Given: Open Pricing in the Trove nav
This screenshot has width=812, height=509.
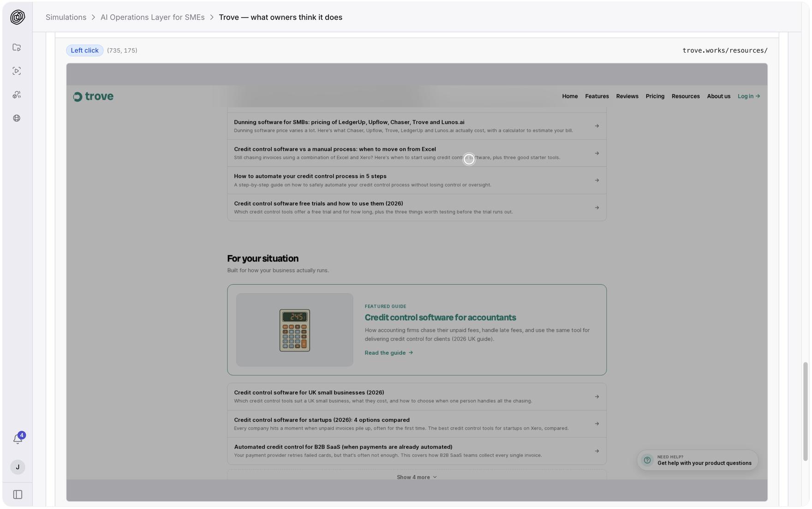Looking at the screenshot, I should [655, 96].
